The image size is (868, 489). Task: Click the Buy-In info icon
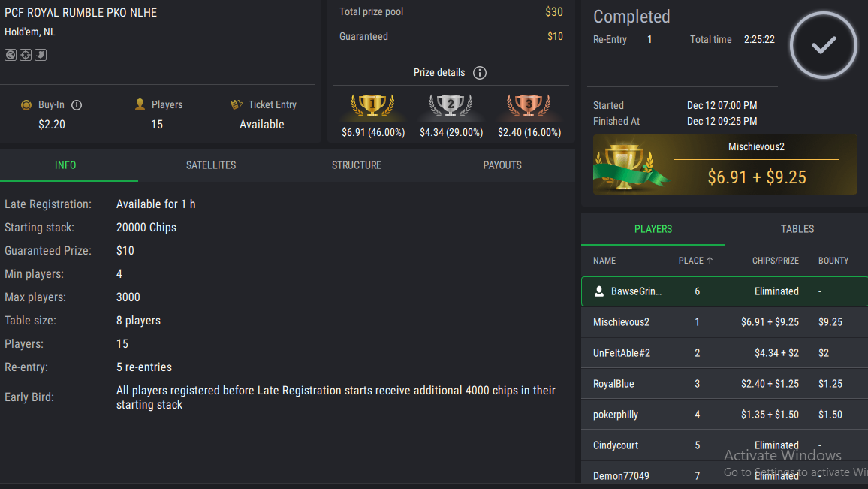click(x=77, y=105)
